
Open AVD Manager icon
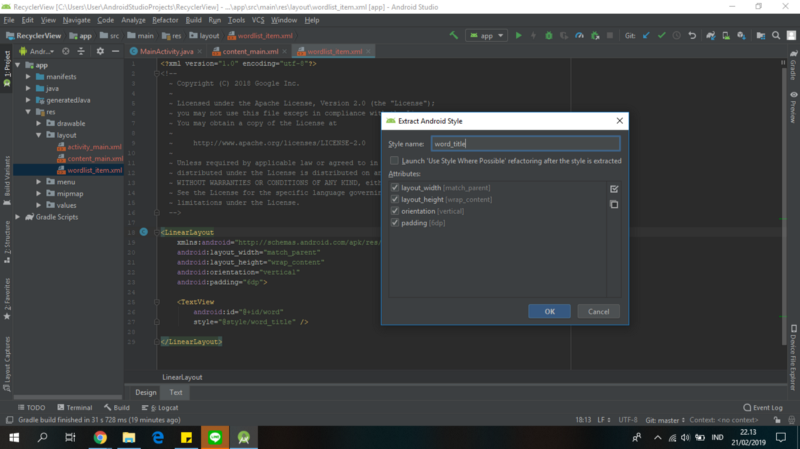pyautogui.click(x=726, y=36)
